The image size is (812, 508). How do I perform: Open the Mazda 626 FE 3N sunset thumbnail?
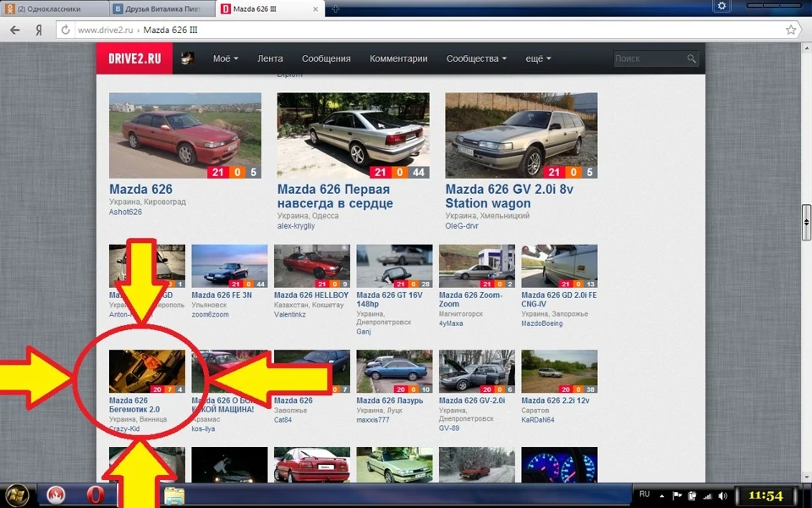pyautogui.click(x=229, y=266)
